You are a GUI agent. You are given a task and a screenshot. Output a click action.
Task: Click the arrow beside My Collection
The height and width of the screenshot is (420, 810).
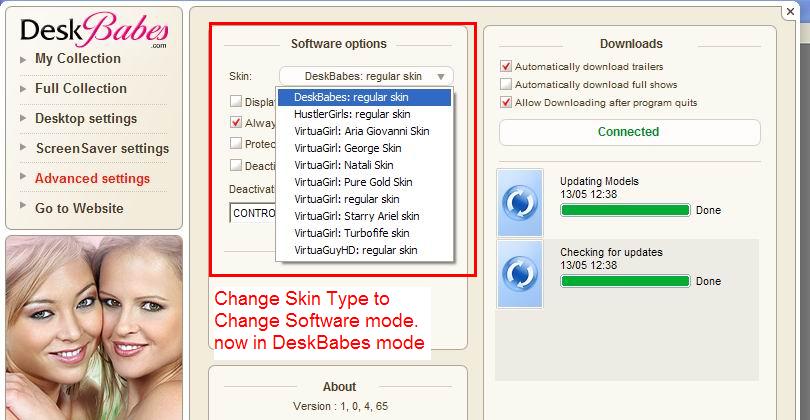click(23, 59)
